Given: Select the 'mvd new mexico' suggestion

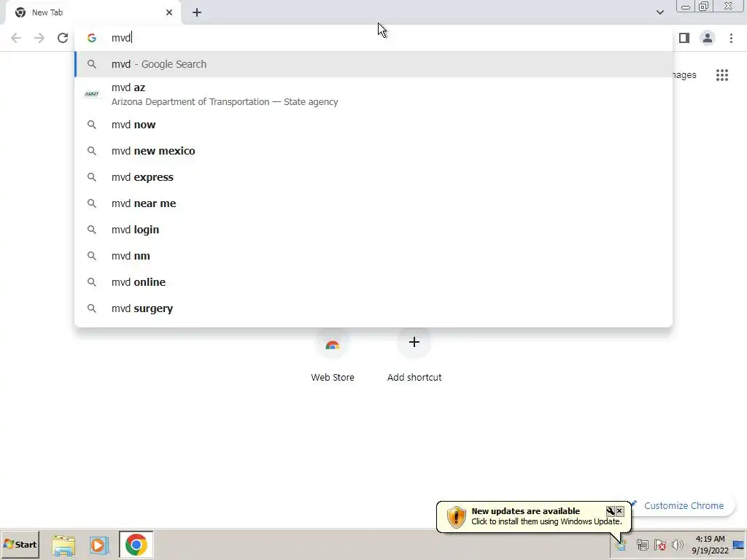Looking at the screenshot, I should click(x=373, y=151).
